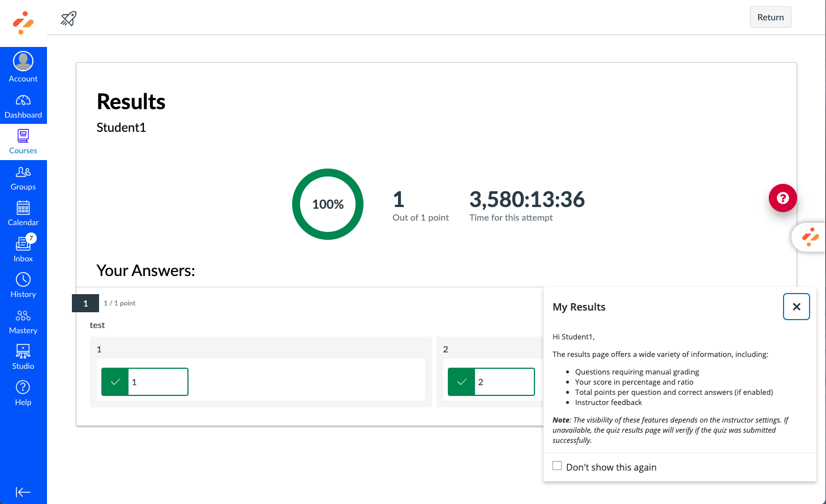Click 'Your score in percentage and ratio' bullet
Viewport: 826px width, 504px height.
(x=634, y=382)
